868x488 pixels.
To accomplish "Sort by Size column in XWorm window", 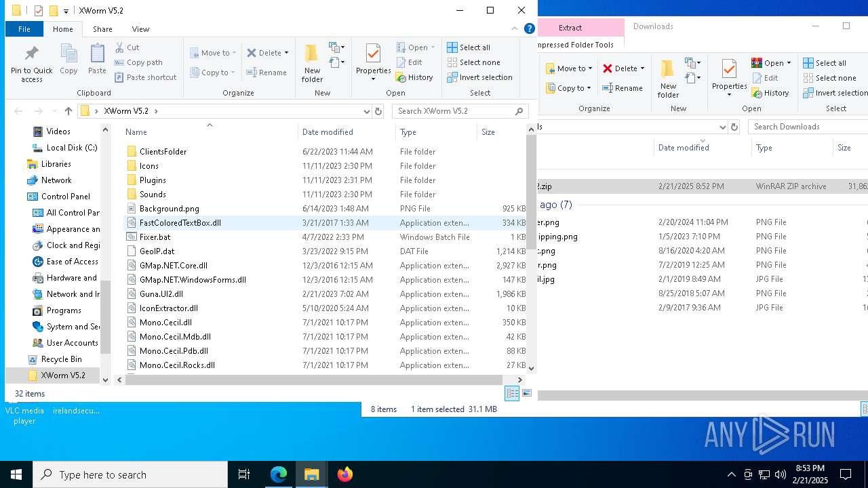I will (502, 132).
